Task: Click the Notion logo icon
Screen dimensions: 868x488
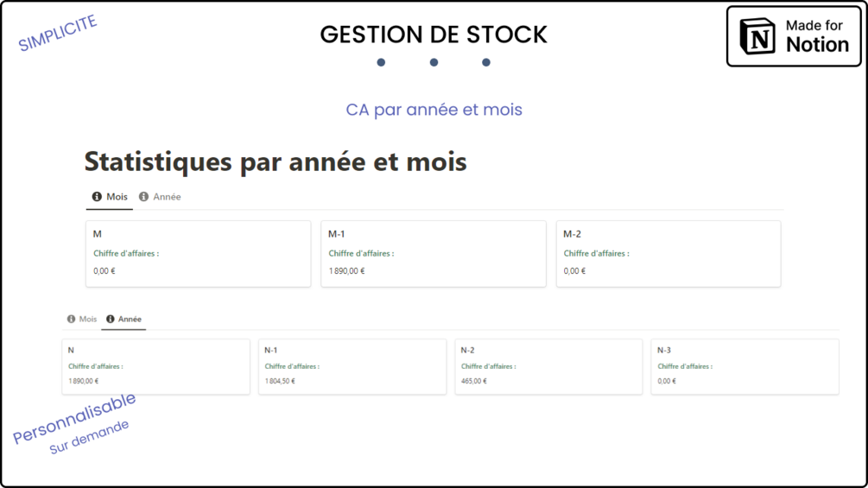Action: coord(759,37)
